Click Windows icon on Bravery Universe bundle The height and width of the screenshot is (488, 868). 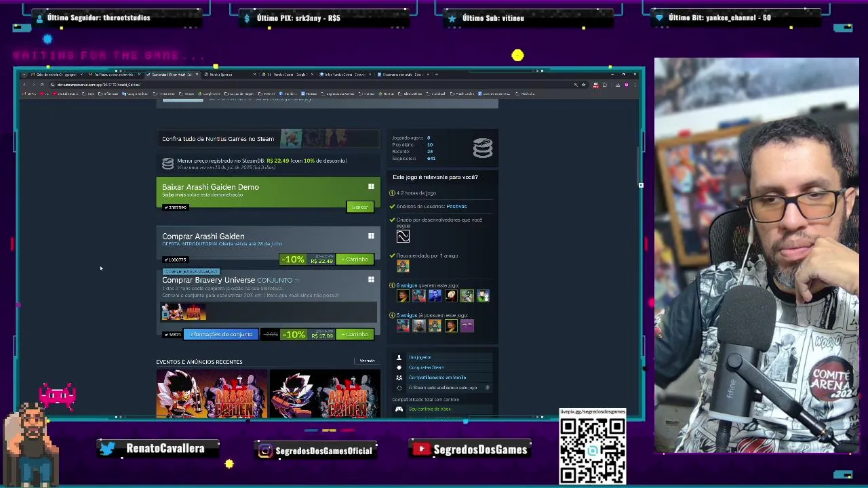pos(371,279)
